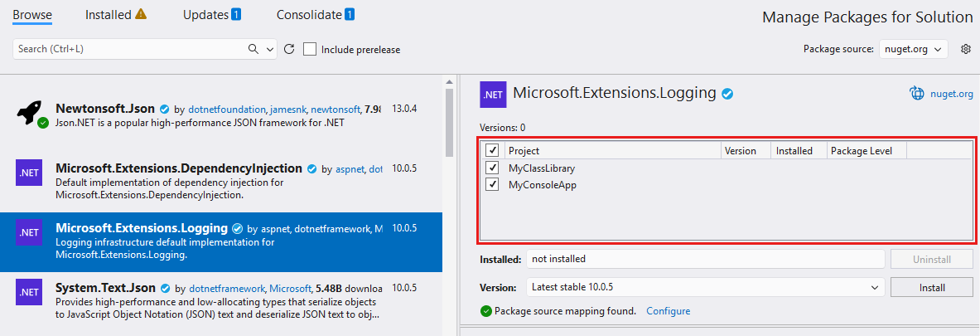Open aspnet author link on DependencyInjection
Image resolution: width=980 pixels, height=336 pixels.
pos(350,169)
